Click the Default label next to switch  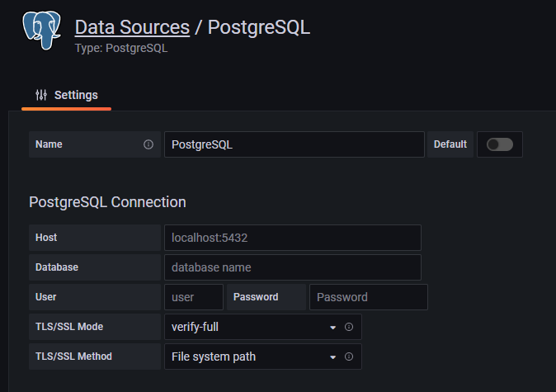[450, 144]
